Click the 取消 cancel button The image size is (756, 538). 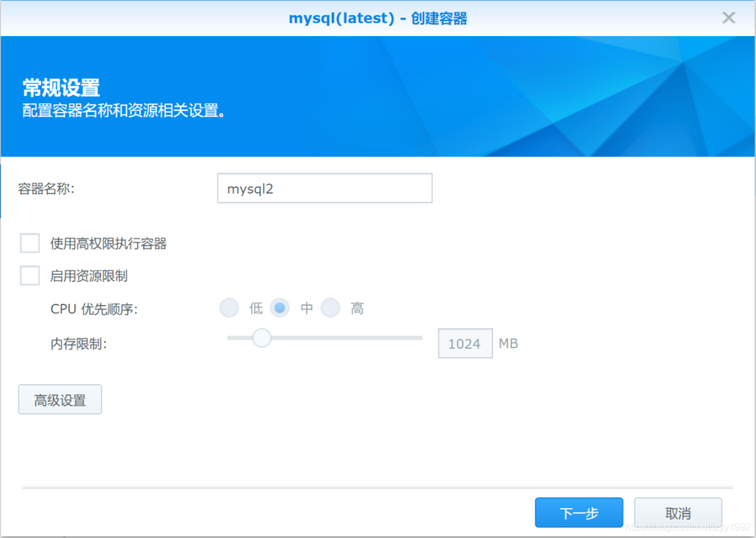point(678,512)
